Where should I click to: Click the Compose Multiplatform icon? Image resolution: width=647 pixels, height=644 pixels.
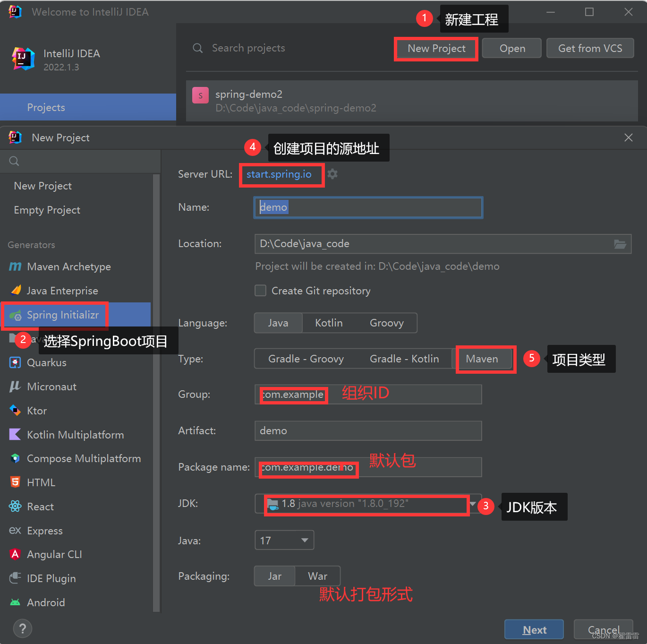pos(15,458)
